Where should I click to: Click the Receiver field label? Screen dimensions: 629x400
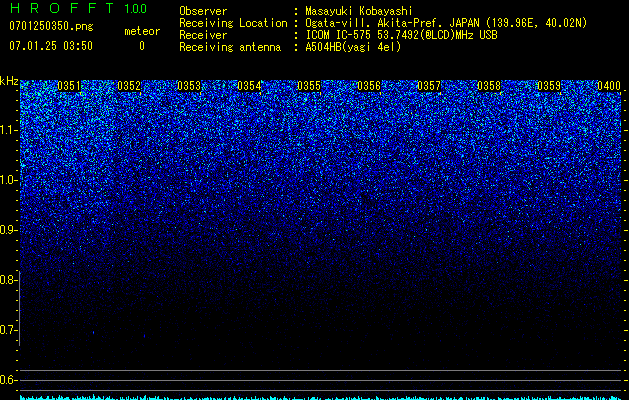(203, 35)
